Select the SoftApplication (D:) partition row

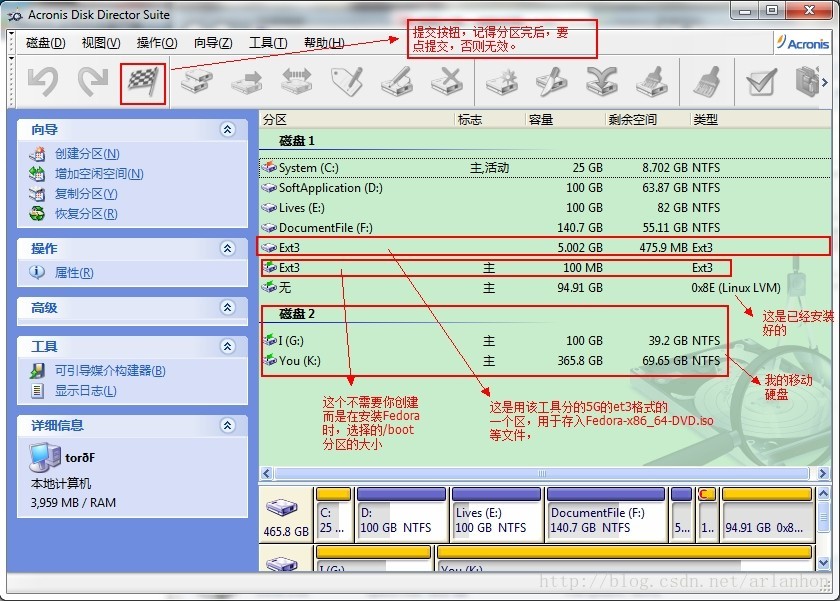tap(545, 187)
